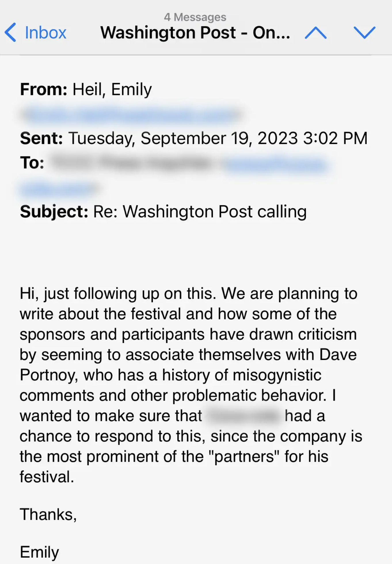Tap the Emily signature at bottom
The image size is (392, 564).
click(39, 552)
